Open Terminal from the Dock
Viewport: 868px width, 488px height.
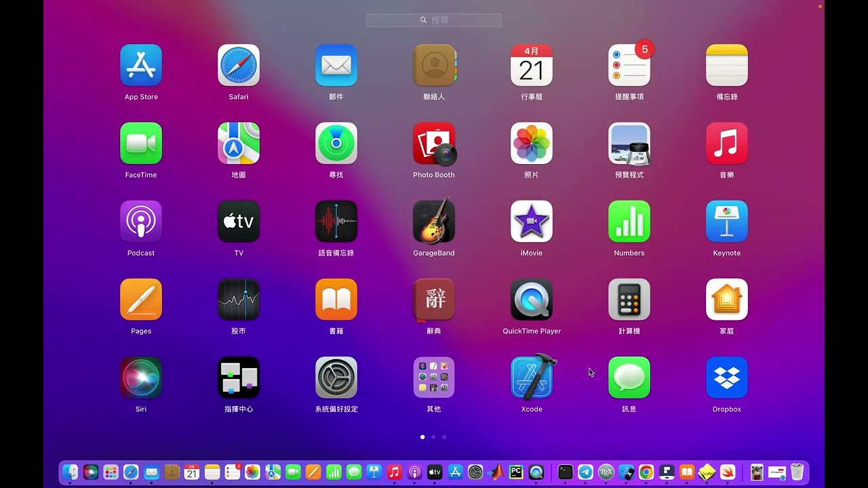[566, 472]
